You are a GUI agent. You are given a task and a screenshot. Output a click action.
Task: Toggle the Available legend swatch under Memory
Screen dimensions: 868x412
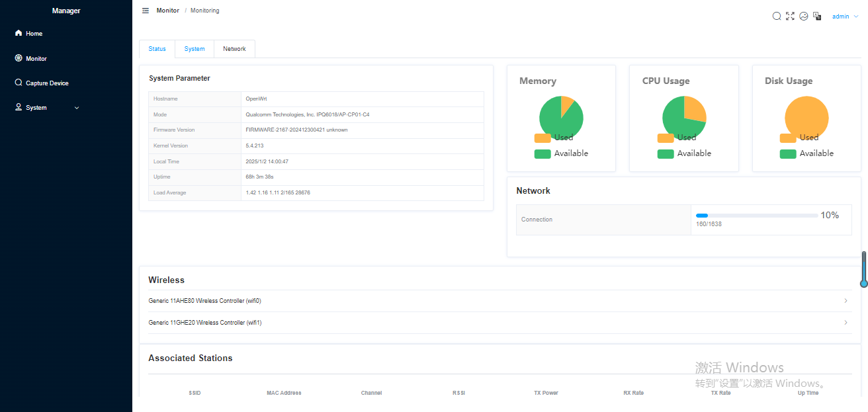(542, 154)
